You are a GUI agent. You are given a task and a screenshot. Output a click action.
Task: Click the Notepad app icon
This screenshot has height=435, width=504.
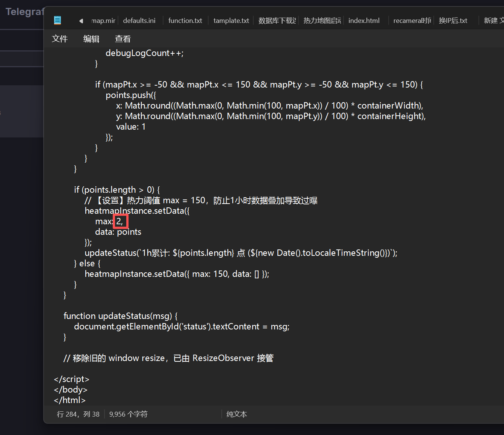58,20
